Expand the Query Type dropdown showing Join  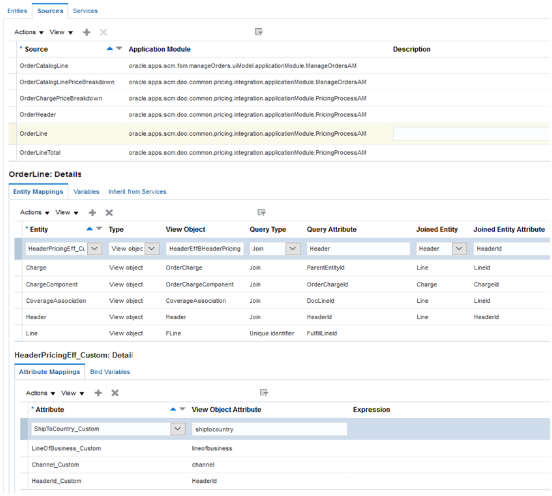click(293, 249)
